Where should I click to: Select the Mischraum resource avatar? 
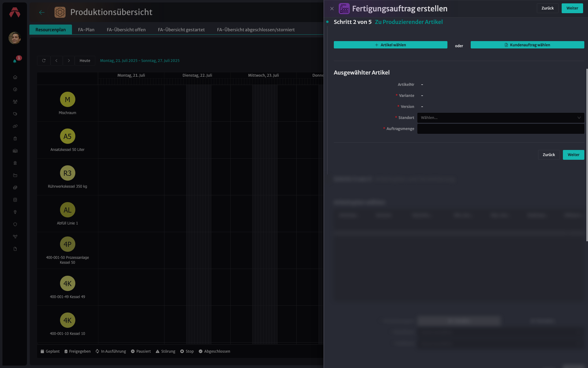[x=67, y=100]
